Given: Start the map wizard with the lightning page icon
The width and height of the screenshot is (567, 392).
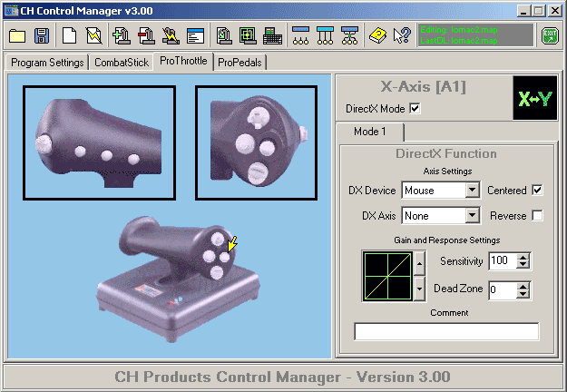Looking at the screenshot, I should click(94, 35).
